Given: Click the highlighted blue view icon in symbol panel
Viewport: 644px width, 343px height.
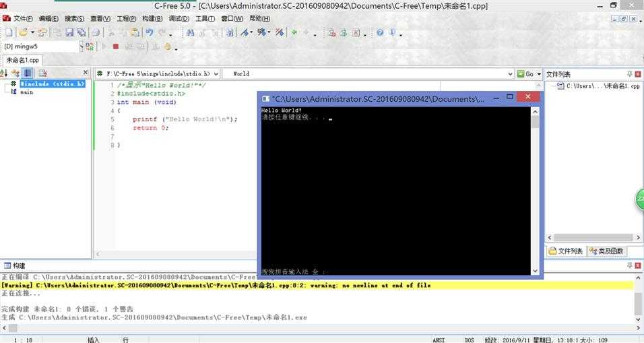Looking at the screenshot, I should tap(28, 73).
